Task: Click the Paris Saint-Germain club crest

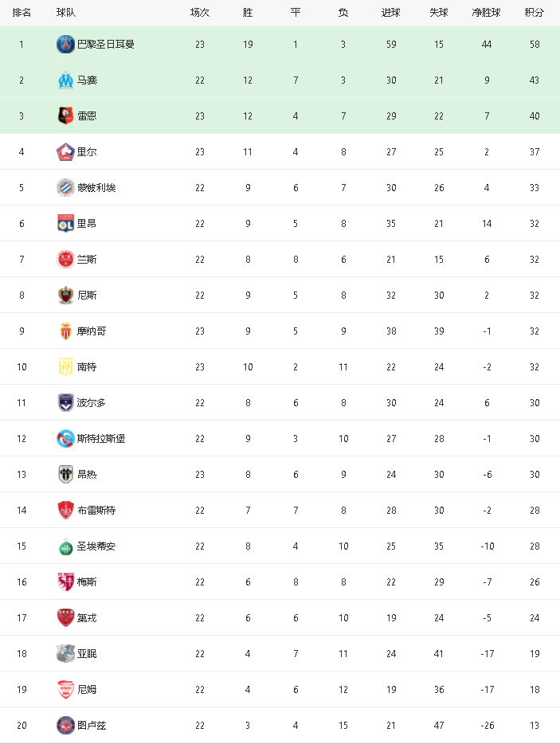Action: 65,45
